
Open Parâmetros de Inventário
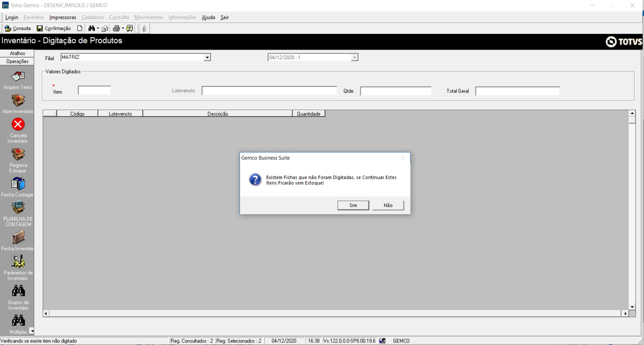pos(18,261)
